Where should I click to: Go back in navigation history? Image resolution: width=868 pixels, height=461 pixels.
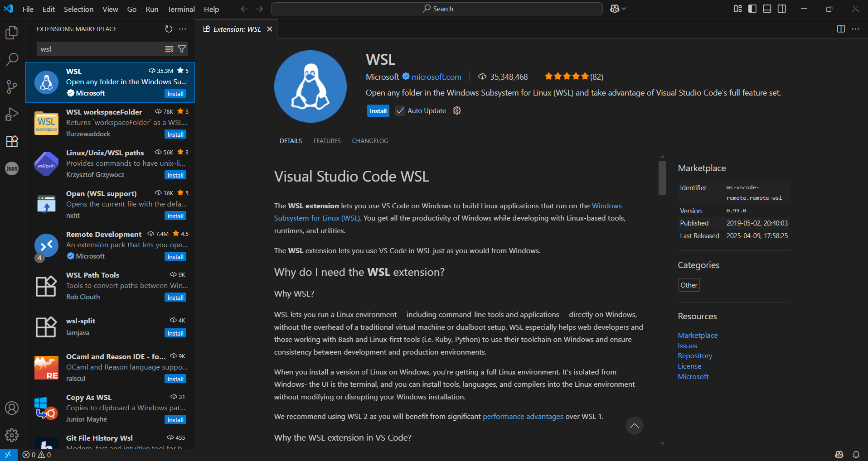[244, 9]
